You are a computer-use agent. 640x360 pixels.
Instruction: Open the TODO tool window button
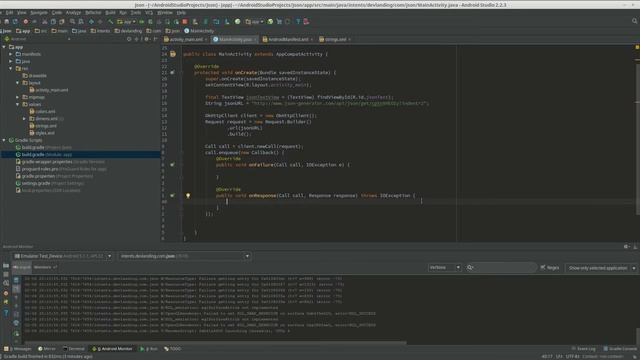(173, 349)
